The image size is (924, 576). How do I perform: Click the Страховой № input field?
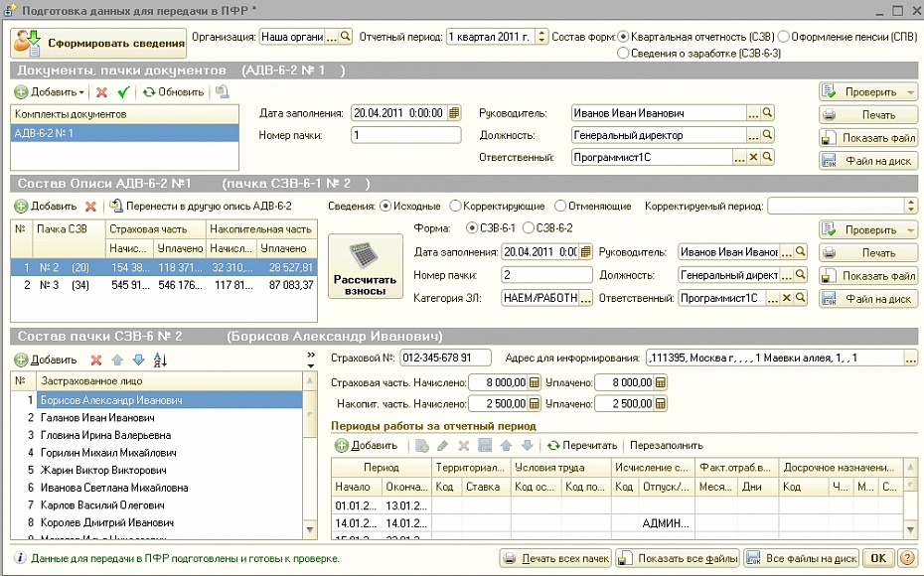pos(445,358)
